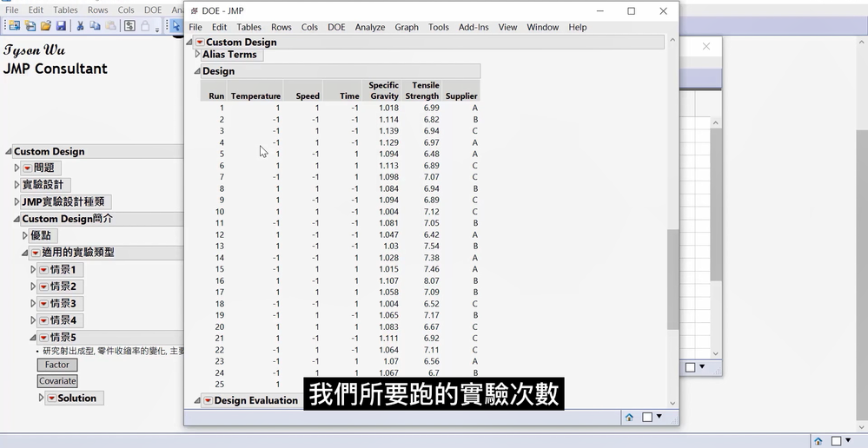Open red triangle menu for Custom Design in DOE window

coord(200,42)
